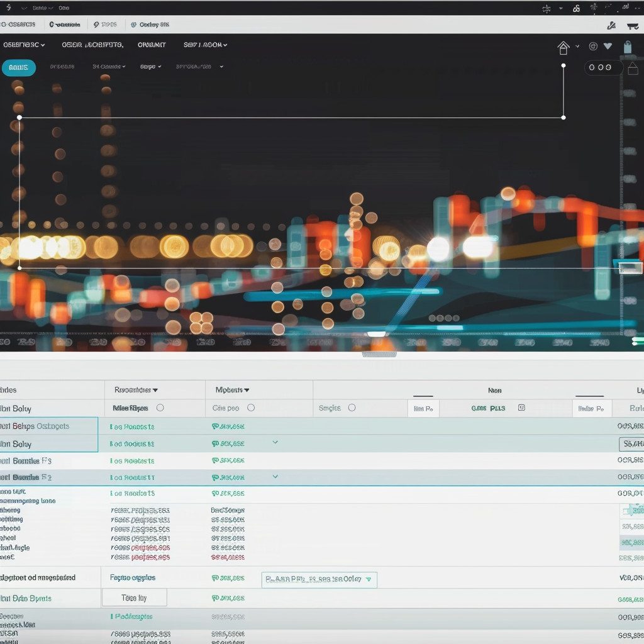Click the top handle of the chart's right vertical line

(563, 65)
